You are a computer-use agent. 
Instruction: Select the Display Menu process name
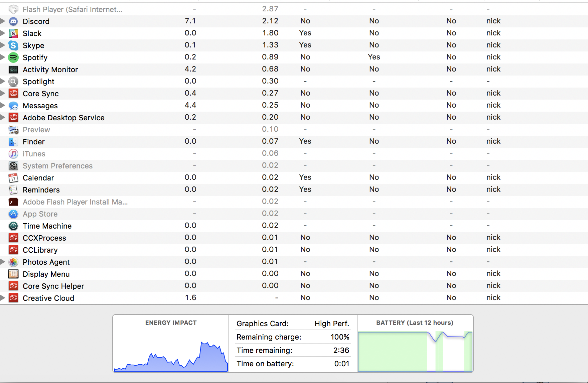(x=46, y=274)
